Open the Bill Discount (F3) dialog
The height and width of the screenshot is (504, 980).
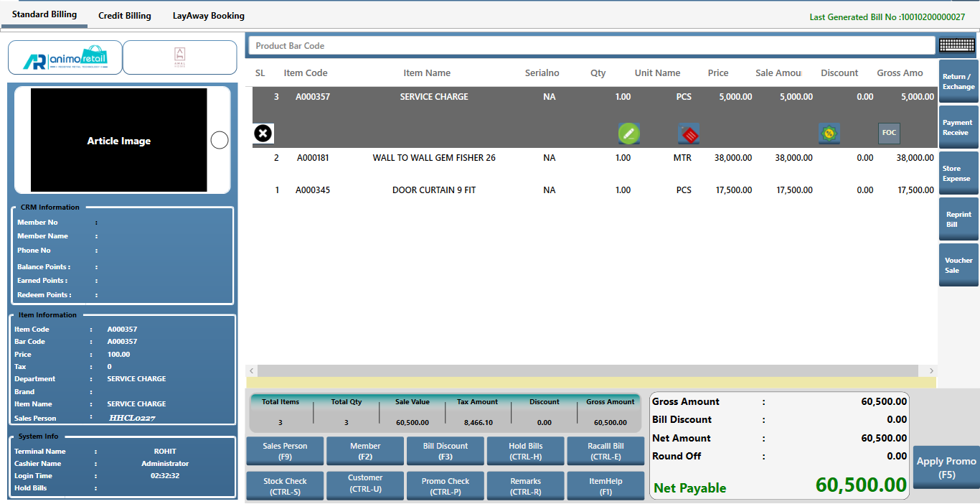446,451
